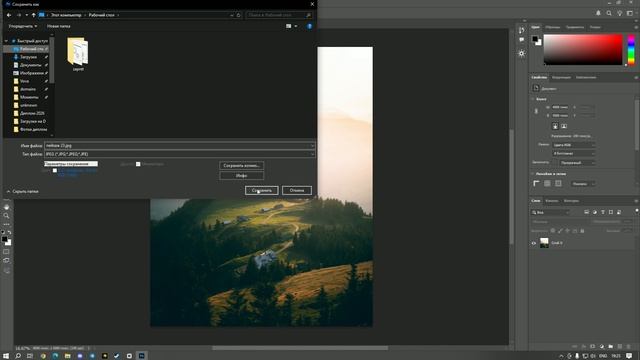Open the History panel icon in side dock
Screen dimensions: 640x360
point(522,30)
